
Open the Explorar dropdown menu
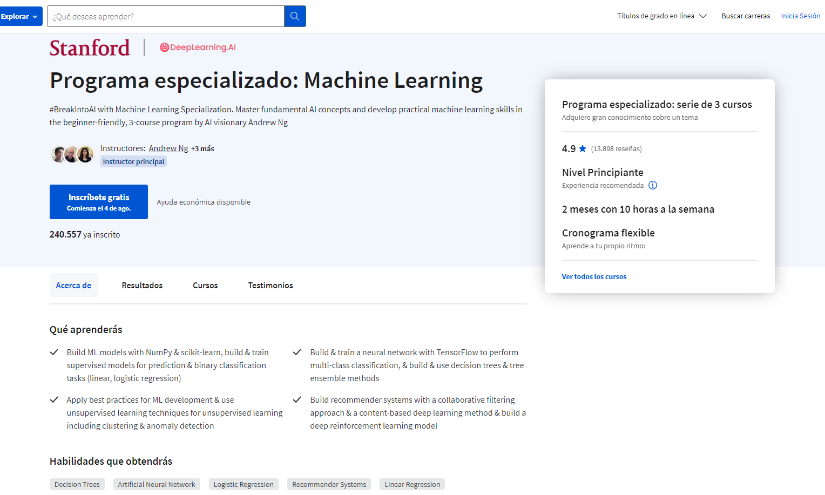pos(21,16)
